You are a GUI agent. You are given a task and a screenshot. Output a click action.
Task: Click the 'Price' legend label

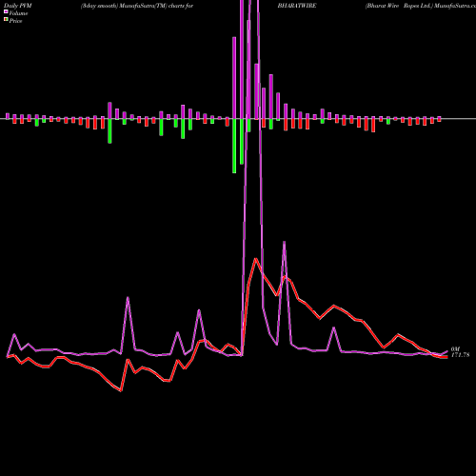point(15,21)
